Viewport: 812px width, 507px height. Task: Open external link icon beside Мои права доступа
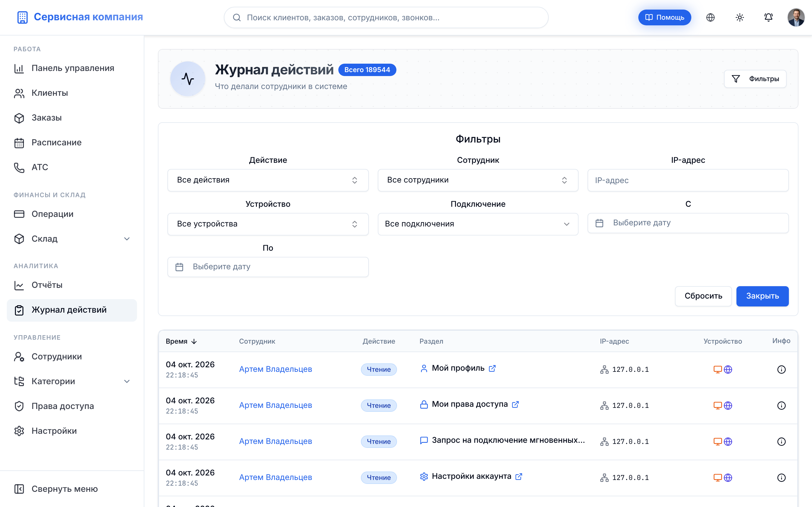tap(515, 404)
